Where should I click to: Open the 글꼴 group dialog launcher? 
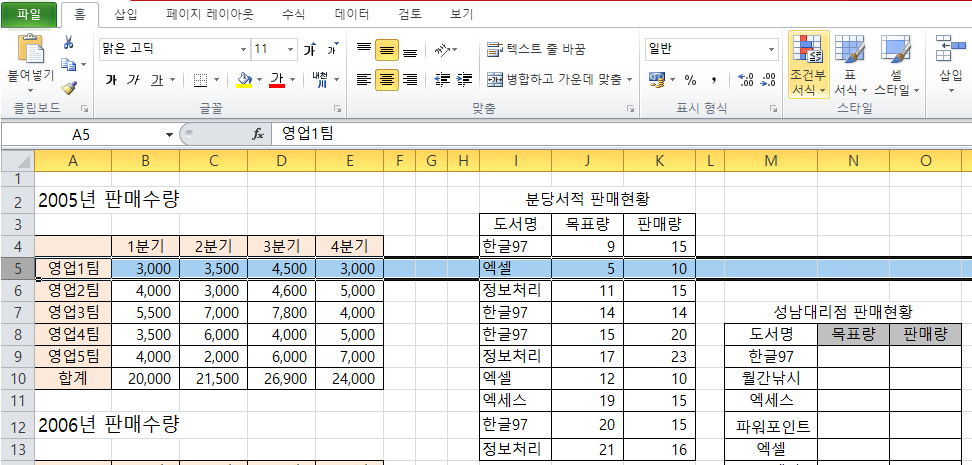coord(338,109)
